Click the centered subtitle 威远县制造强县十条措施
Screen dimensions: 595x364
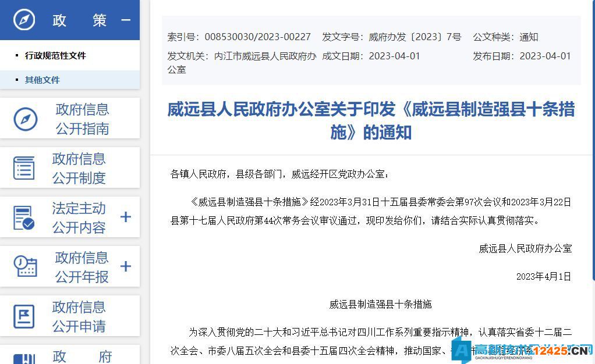coord(381,305)
